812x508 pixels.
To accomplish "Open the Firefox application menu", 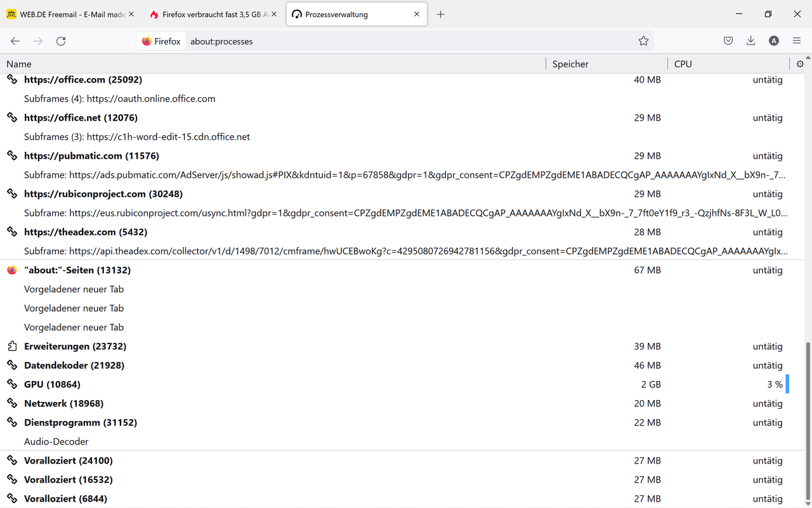I will coord(797,41).
